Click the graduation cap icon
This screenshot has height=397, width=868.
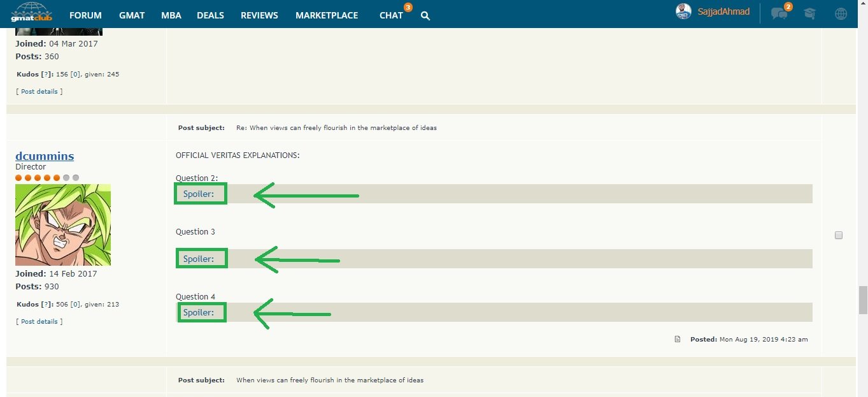(809, 13)
